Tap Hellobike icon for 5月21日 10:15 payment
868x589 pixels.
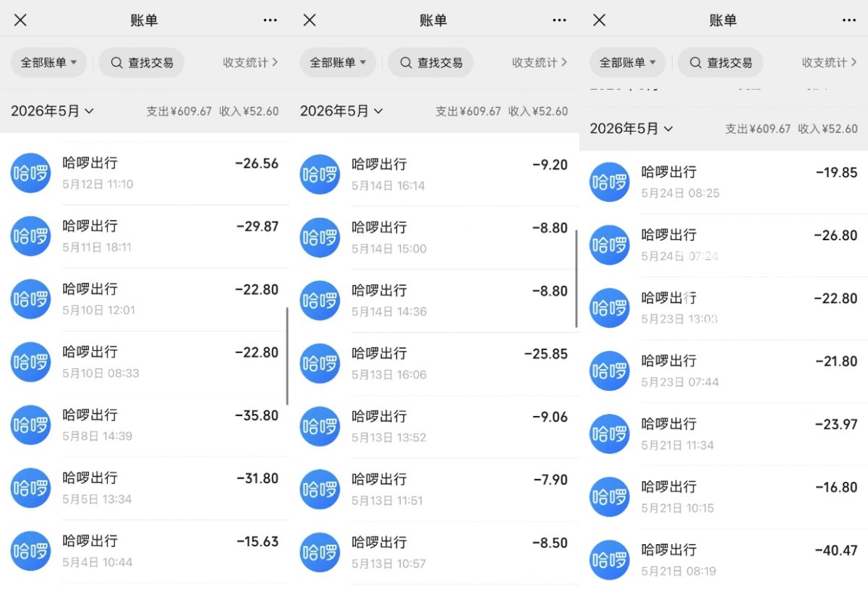click(x=609, y=496)
